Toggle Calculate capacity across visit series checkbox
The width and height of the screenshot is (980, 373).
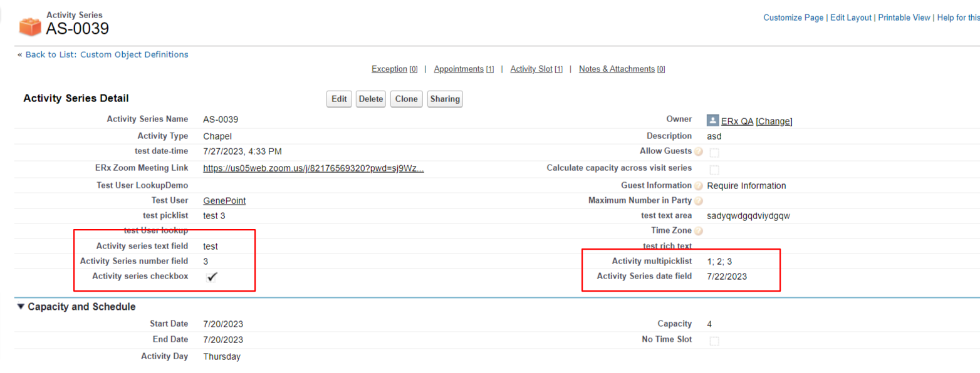click(x=714, y=170)
